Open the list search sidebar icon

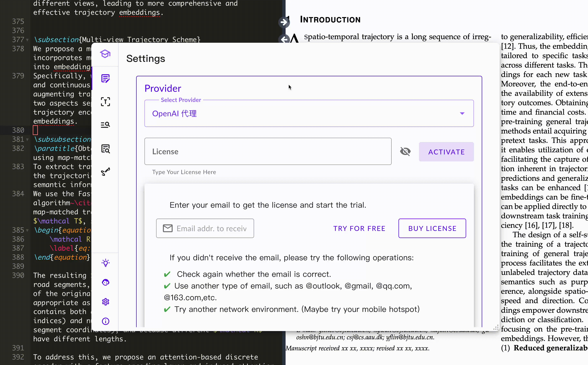pyautogui.click(x=105, y=125)
